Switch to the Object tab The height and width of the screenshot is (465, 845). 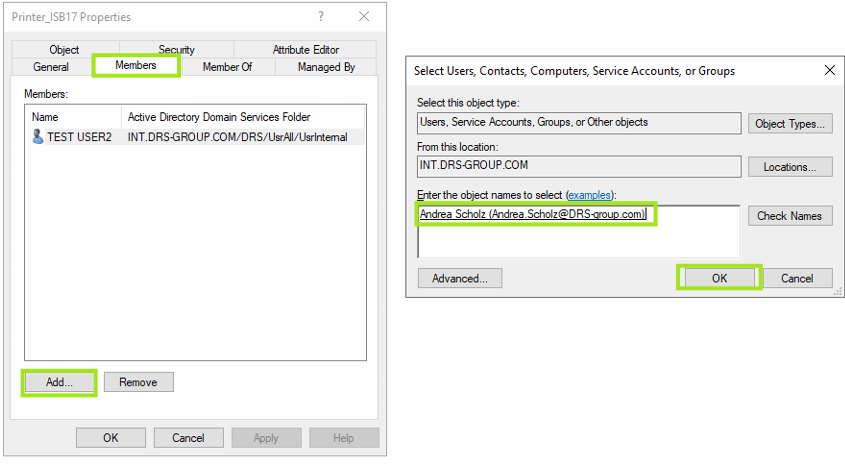coord(64,50)
